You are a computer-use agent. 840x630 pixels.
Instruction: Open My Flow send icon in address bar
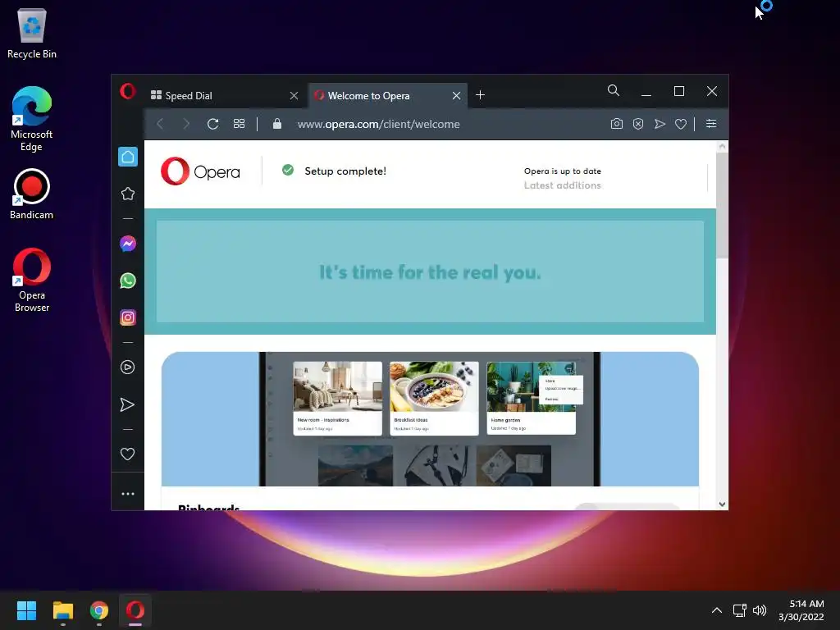(x=660, y=125)
